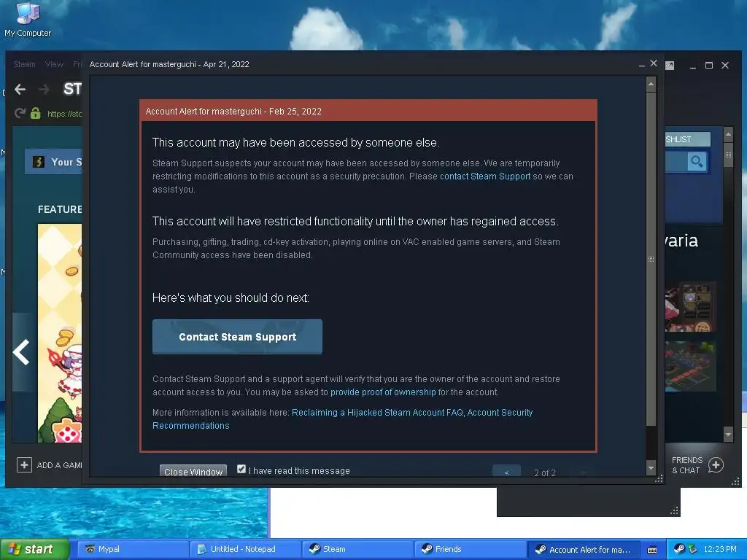747x560 pixels.
Task: Click Forward arrow in Steam window
Action: pyautogui.click(x=44, y=89)
